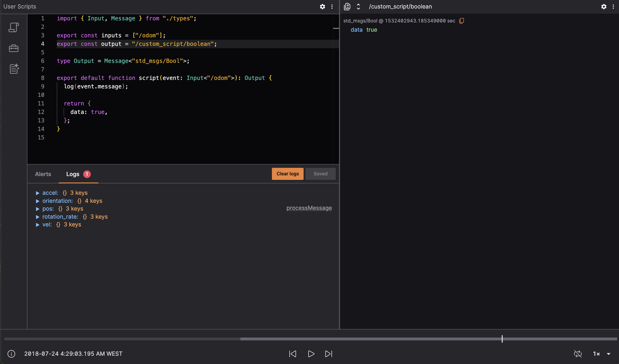The height and width of the screenshot is (364, 619).
Task: Follow the processMessage link
Action: tap(309, 208)
